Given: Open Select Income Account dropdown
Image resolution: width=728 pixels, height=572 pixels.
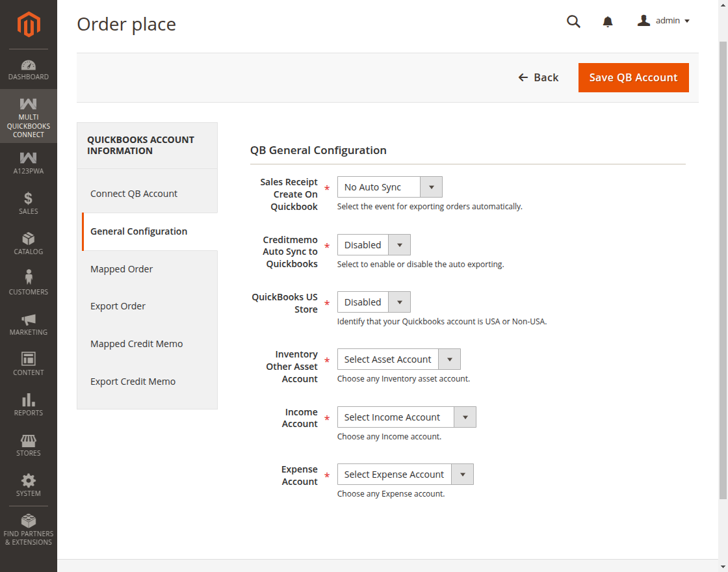Looking at the screenshot, I should point(406,417).
